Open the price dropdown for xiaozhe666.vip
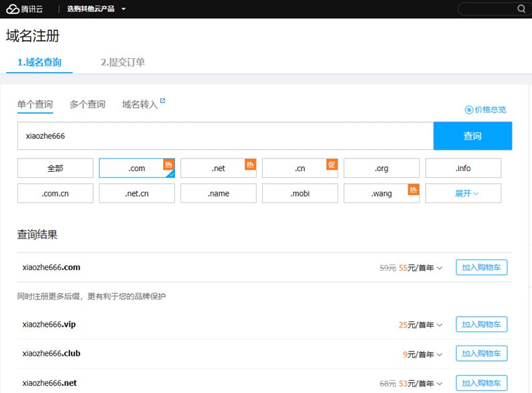 [x=440, y=325]
